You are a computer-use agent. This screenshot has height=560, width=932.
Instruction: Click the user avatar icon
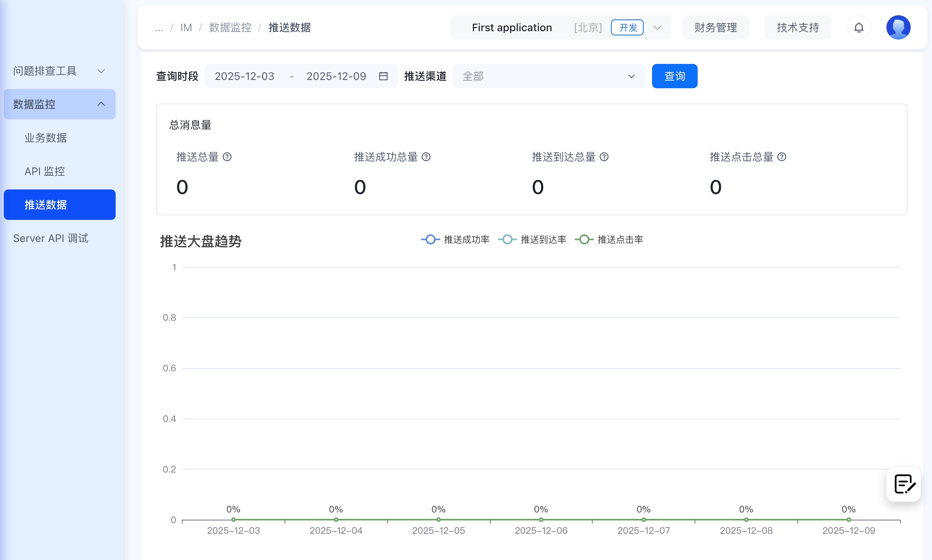(898, 27)
